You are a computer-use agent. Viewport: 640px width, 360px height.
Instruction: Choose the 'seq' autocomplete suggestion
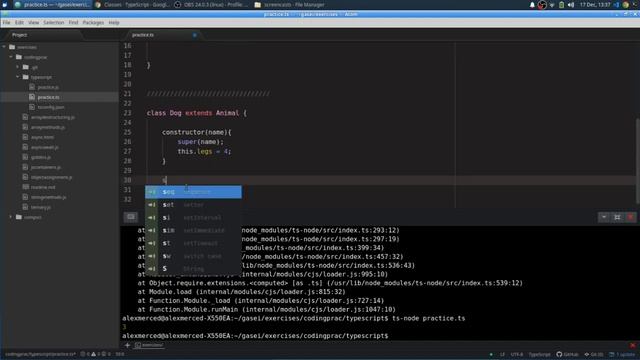[x=193, y=192]
